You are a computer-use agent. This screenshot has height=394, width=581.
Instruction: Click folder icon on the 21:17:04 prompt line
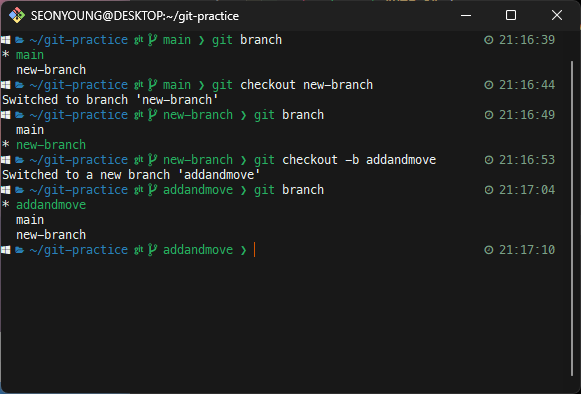click(20, 190)
